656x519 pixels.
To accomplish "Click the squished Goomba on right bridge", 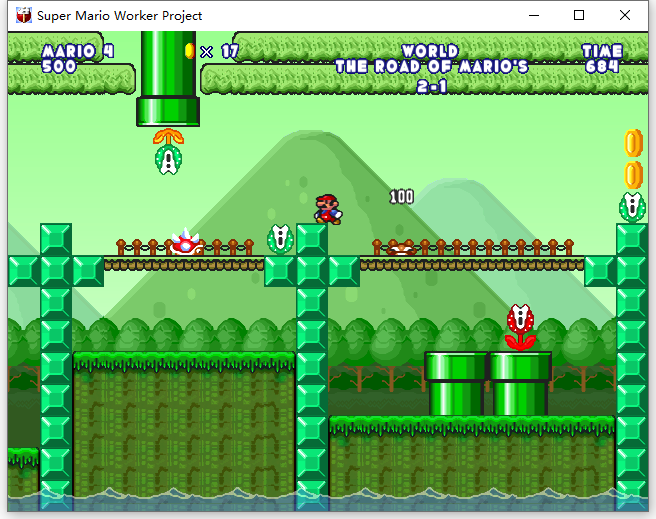I will [401, 248].
